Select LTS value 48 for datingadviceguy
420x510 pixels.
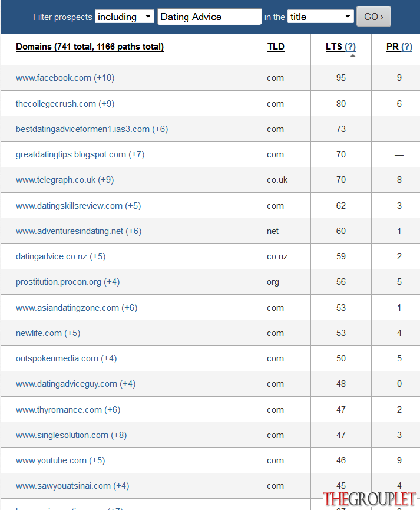click(340, 384)
